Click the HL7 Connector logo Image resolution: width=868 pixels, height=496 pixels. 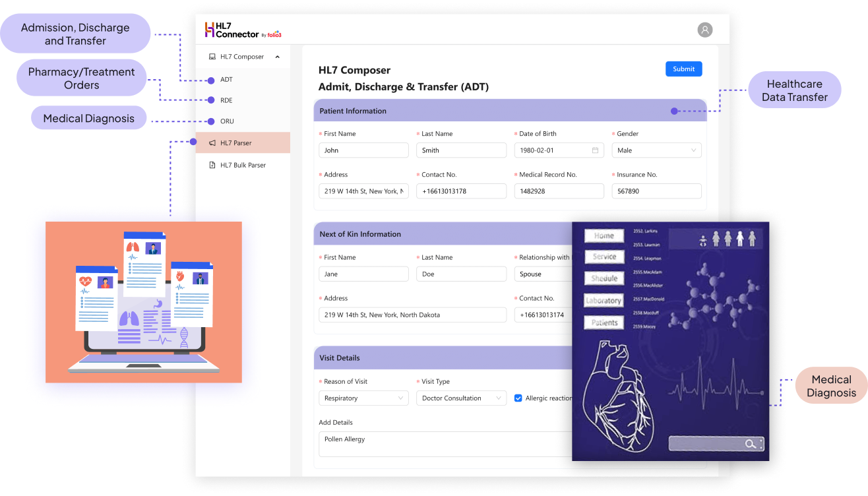click(x=243, y=30)
